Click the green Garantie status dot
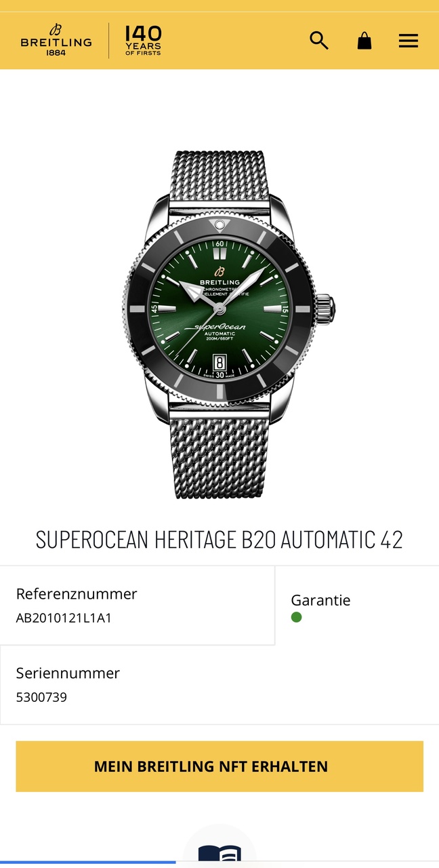This screenshot has width=439, height=868. coord(296,617)
